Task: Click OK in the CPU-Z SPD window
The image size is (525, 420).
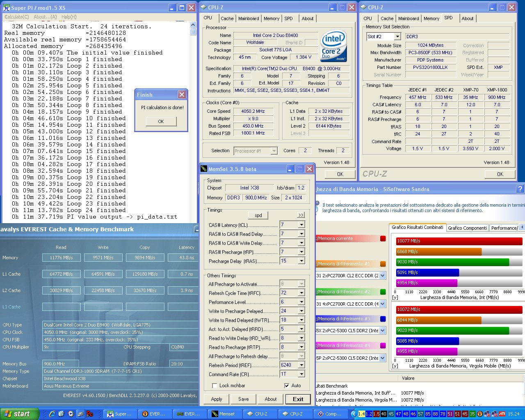Action: point(500,174)
